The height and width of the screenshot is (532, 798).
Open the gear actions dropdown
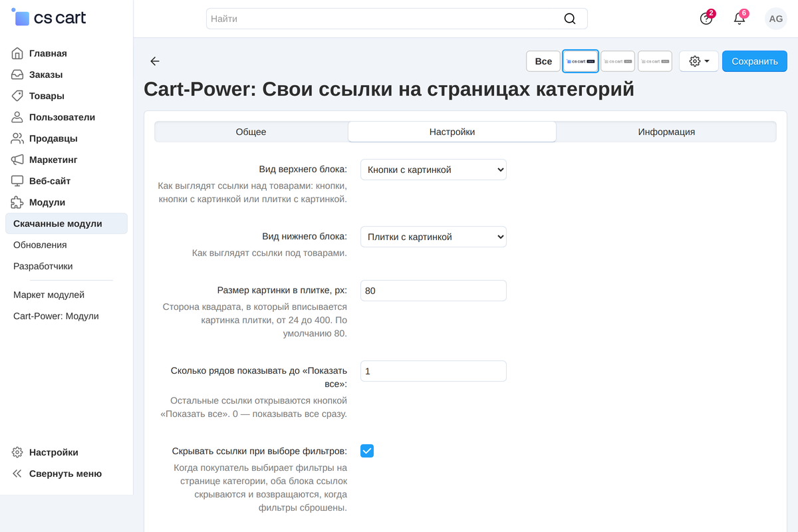click(x=699, y=61)
